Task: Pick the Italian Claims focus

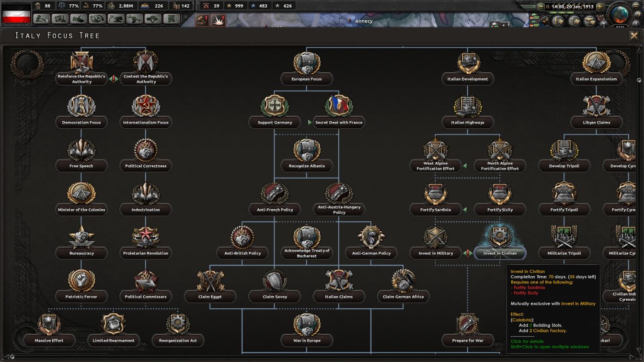Action: tap(339, 286)
